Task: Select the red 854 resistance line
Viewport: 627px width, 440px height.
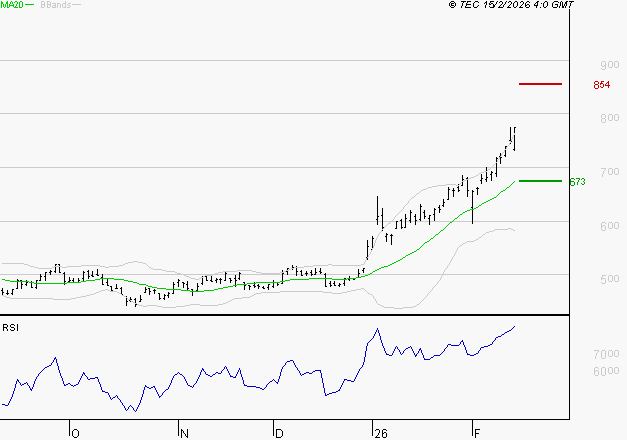Action: 540,84
